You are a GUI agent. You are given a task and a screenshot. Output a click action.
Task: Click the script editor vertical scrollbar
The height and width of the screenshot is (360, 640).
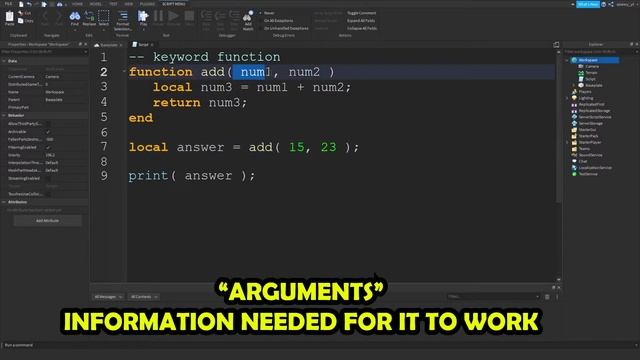(558, 127)
